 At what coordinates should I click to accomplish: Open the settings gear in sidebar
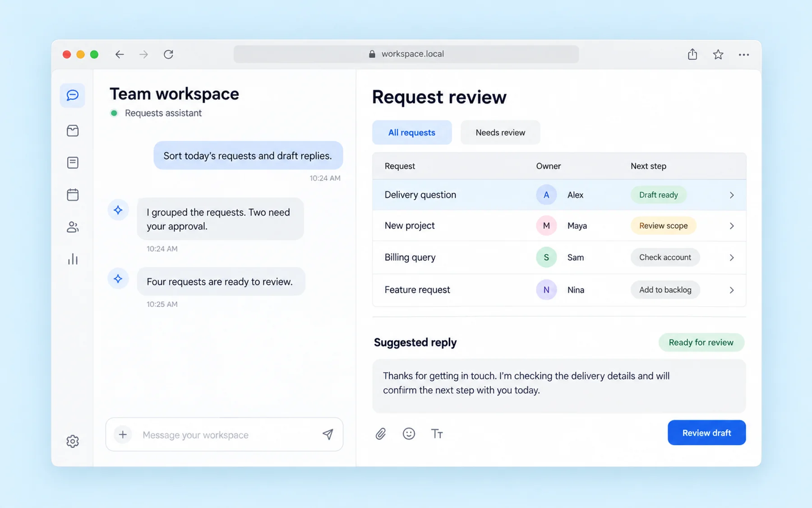(73, 441)
